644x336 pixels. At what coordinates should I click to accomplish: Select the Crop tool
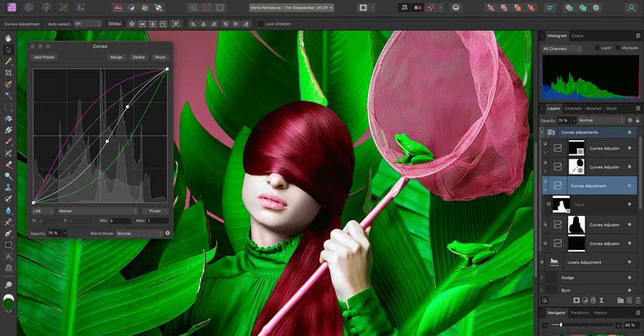pyautogui.click(x=8, y=73)
